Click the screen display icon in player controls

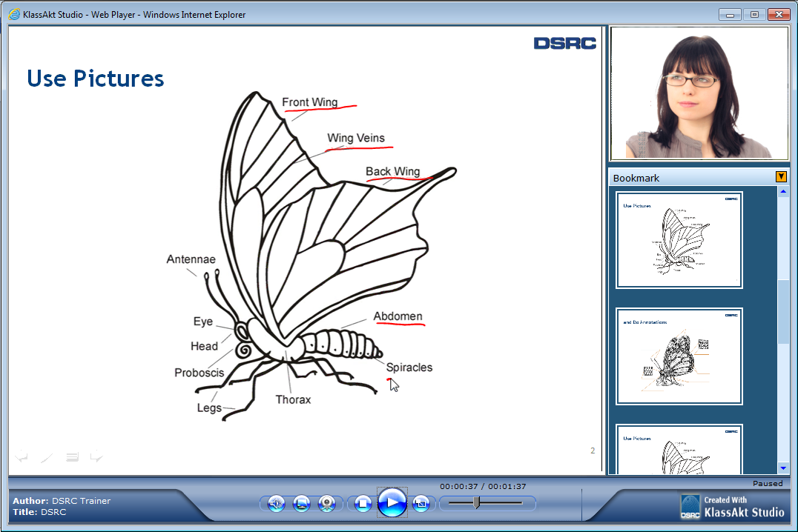pyautogui.click(x=301, y=504)
